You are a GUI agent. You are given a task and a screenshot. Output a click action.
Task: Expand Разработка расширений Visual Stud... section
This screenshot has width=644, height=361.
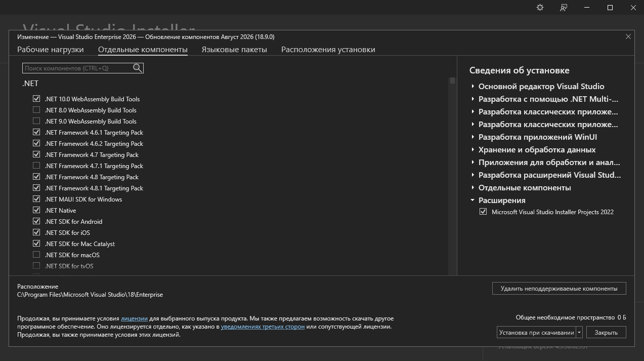473,175
